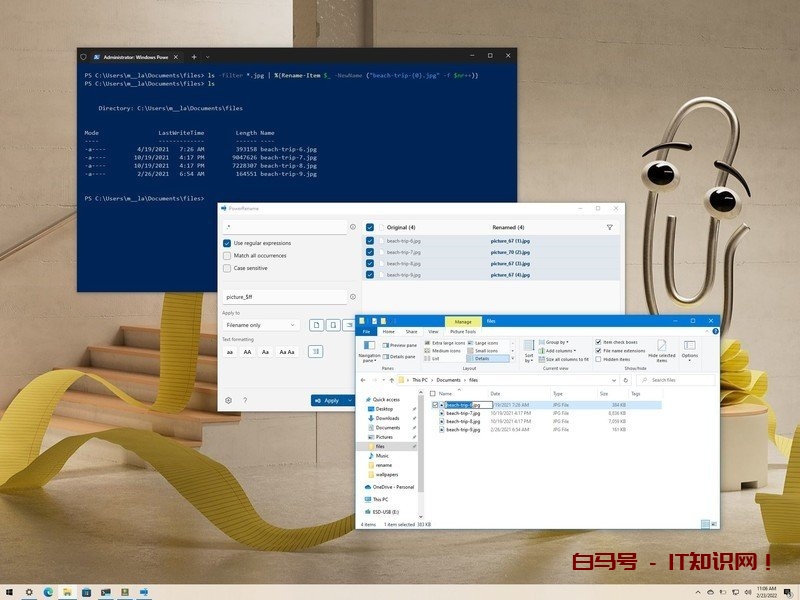Open PowerRename settings gear
This screenshot has width=800, height=600.
point(228,400)
